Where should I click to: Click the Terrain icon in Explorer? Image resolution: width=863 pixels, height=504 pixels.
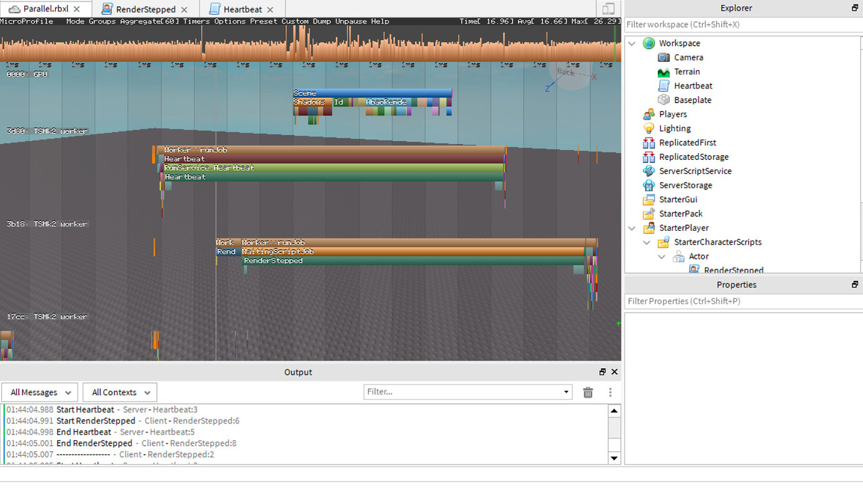663,71
